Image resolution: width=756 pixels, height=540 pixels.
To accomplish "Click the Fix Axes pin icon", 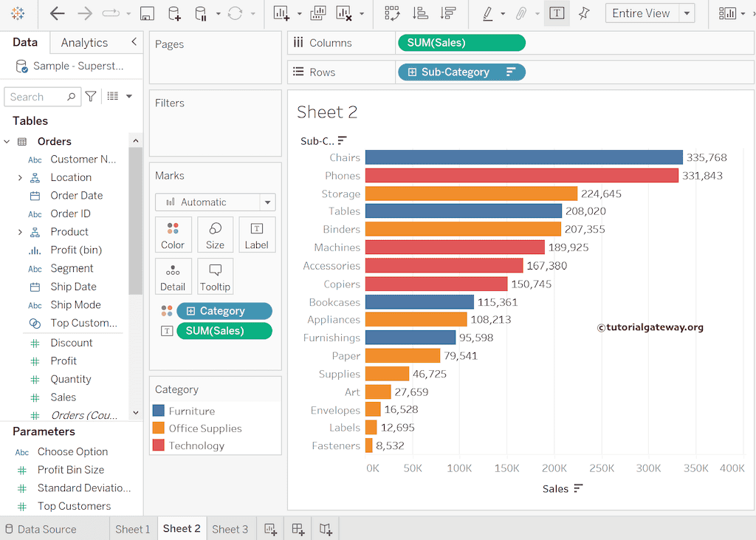I will [x=584, y=13].
